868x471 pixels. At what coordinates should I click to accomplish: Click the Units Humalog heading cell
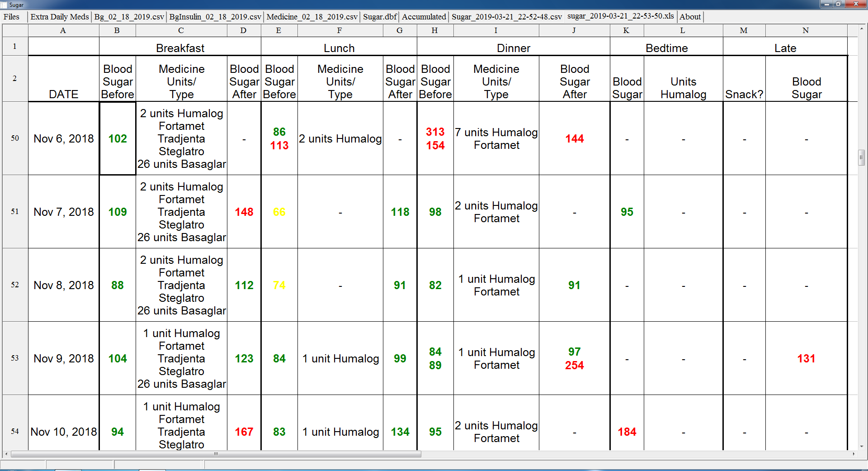tap(684, 79)
